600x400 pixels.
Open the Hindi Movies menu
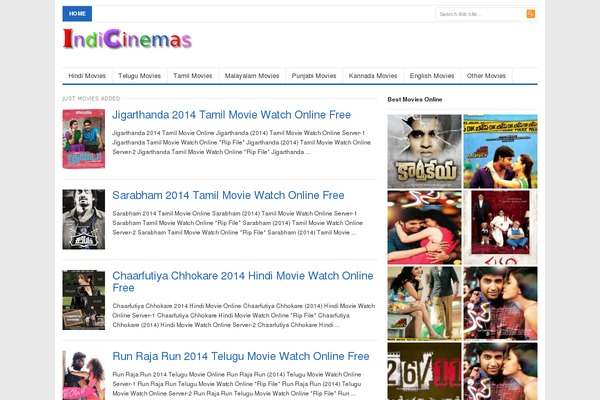[87, 76]
